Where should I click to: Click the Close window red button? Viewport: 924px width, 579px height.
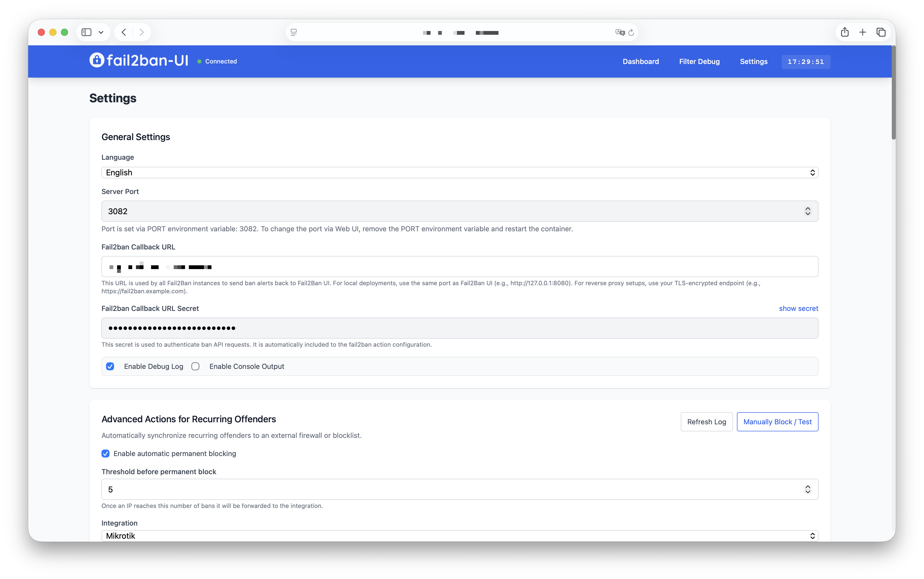coord(41,32)
